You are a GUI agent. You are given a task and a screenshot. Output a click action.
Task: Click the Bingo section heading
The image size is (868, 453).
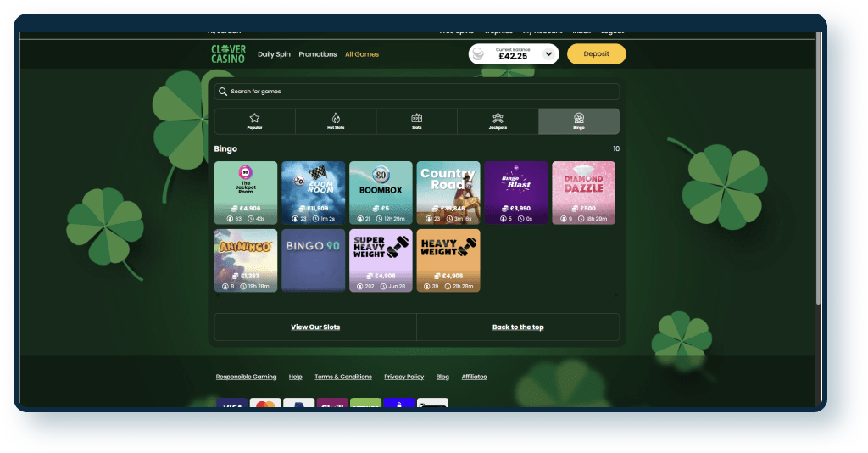225,148
